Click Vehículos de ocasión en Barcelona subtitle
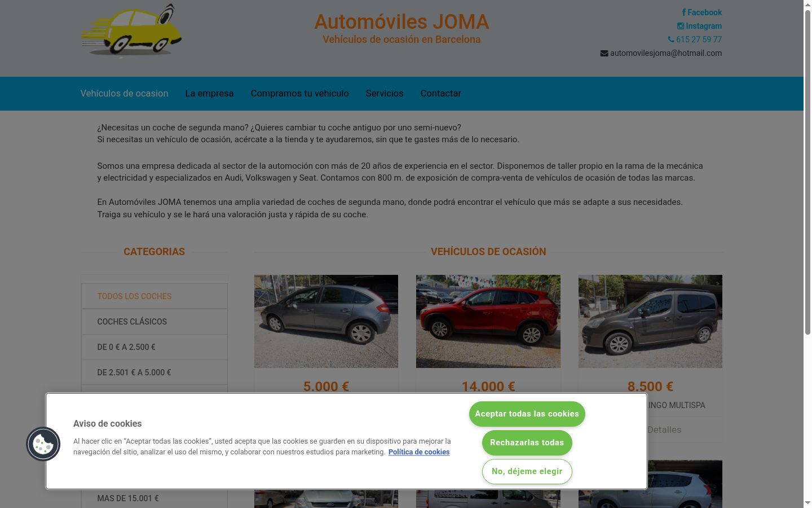The image size is (812, 508). point(401,40)
